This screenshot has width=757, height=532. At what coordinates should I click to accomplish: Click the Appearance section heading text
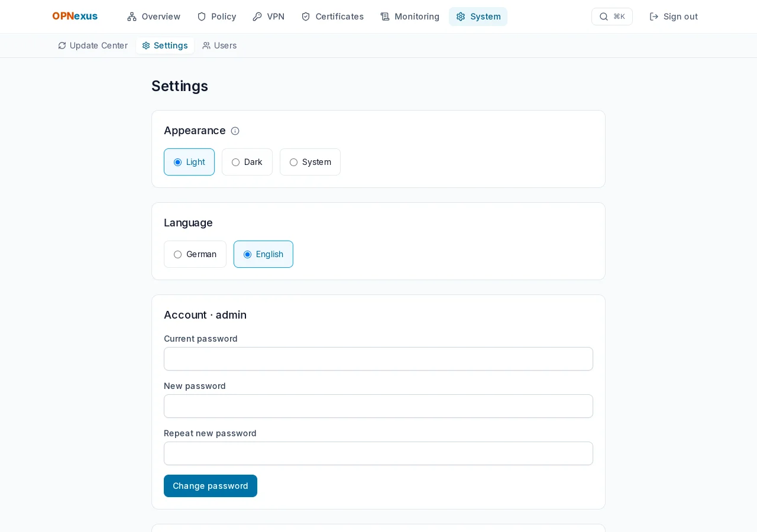coord(195,131)
